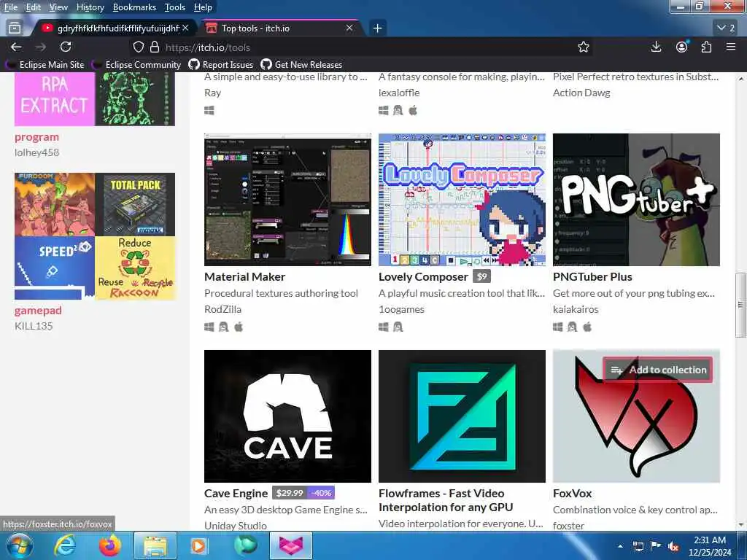Close the Top tools itch.io tab
The width and height of the screenshot is (747, 560).
349,28
